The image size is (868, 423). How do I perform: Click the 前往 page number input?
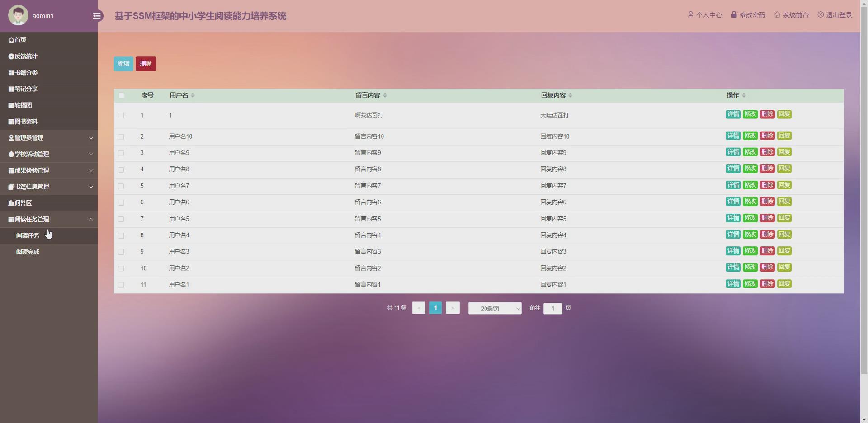pos(553,309)
